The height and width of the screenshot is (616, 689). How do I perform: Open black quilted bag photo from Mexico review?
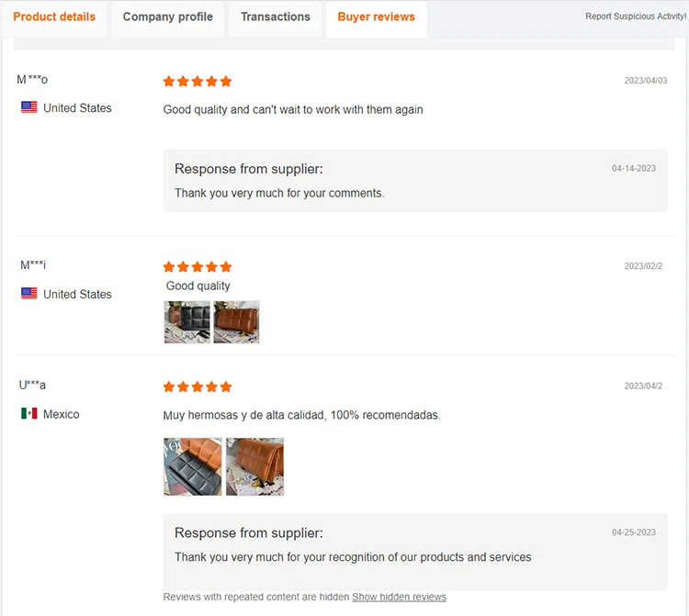193,466
